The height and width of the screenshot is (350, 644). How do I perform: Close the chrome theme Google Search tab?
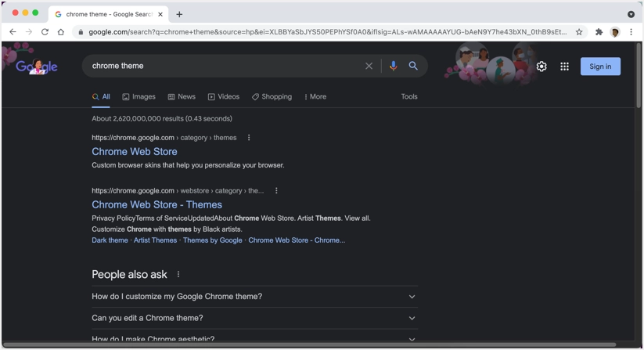[x=160, y=14]
